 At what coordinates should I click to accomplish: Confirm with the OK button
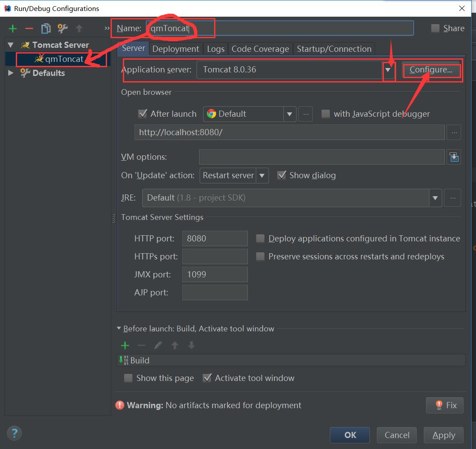(x=350, y=435)
